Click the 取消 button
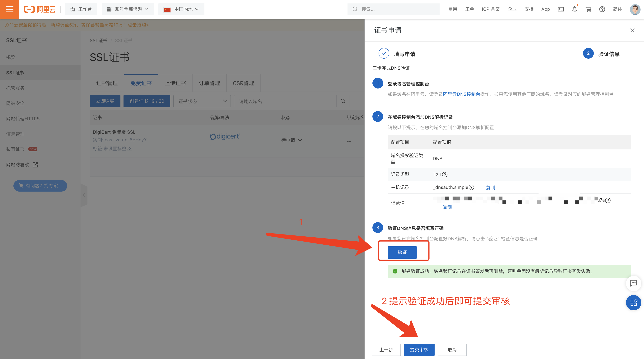The width and height of the screenshot is (644, 359). click(x=452, y=350)
